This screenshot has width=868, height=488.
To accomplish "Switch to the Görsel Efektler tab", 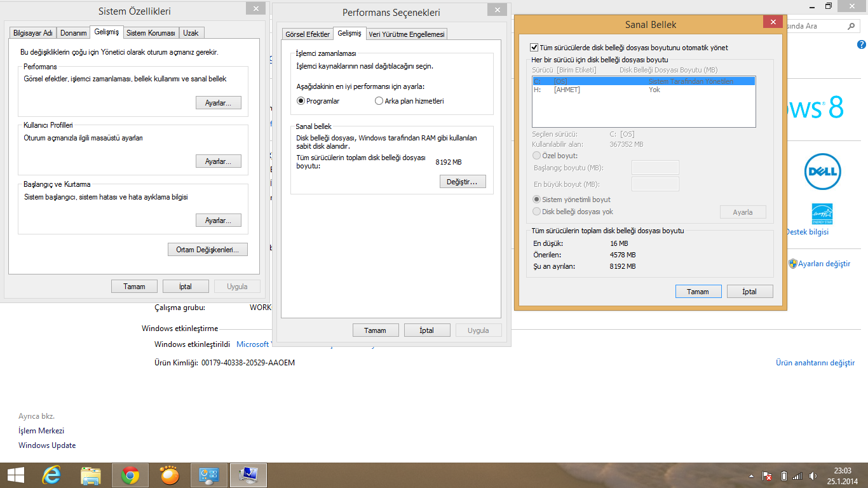I will click(x=308, y=34).
